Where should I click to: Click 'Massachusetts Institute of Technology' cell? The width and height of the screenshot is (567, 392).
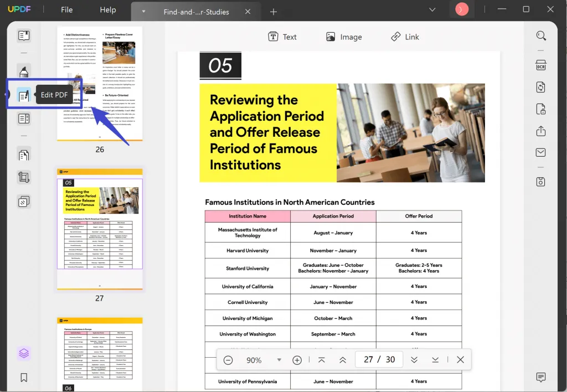click(x=248, y=233)
